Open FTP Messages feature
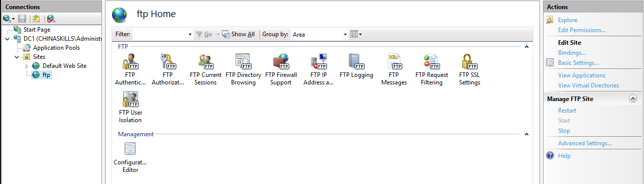Viewport: 644px width, 184px height. point(394,70)
